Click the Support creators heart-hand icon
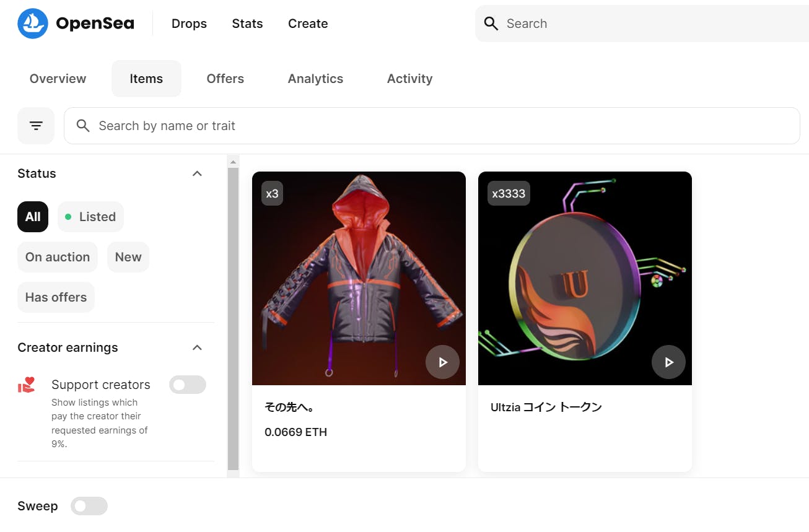 (x=27, y=385)
